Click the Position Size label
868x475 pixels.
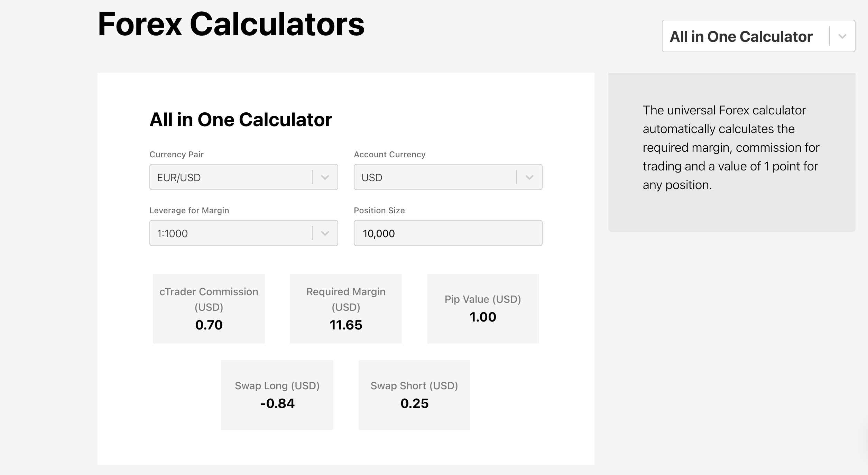379,211
